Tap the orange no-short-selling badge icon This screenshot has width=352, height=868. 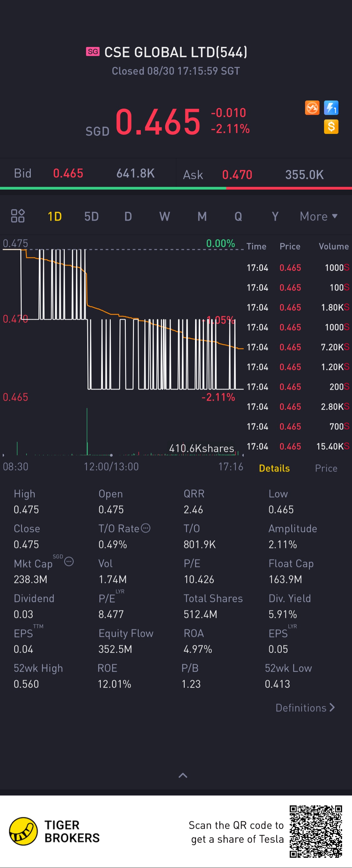[x=312, y=108]
